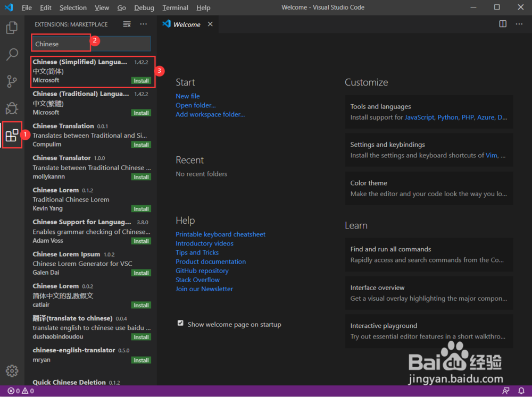Click the Azure support link
This screenshot has height=397, width=532.
[x=486, y=117]
